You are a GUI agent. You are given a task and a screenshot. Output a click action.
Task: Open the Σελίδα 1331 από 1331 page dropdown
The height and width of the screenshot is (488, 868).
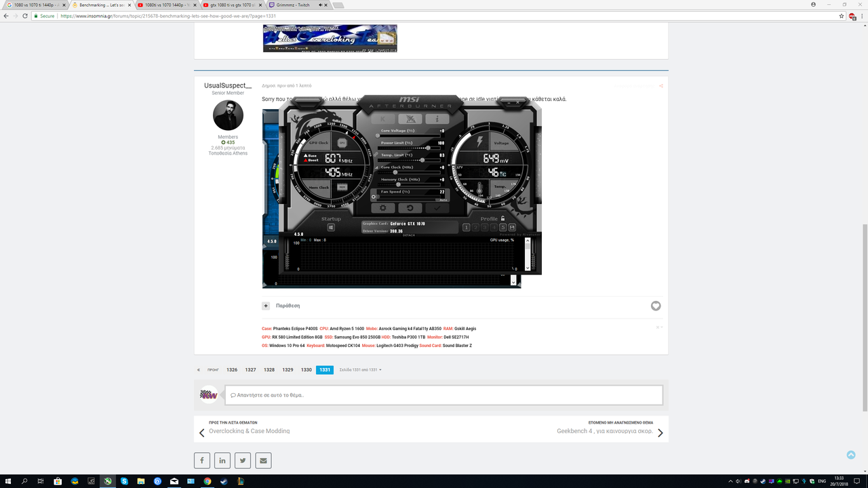coord(361,370)
